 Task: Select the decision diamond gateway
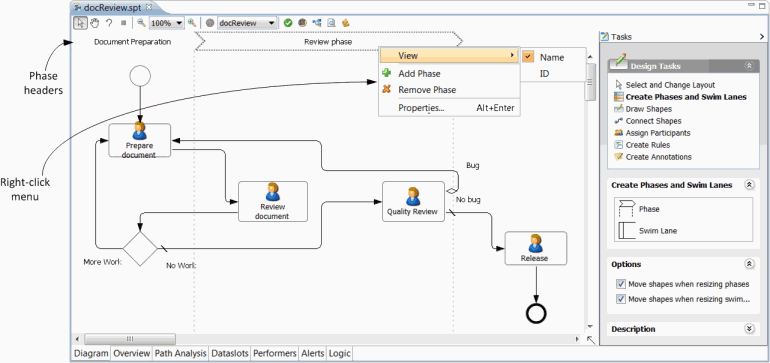tap(140, 249)
